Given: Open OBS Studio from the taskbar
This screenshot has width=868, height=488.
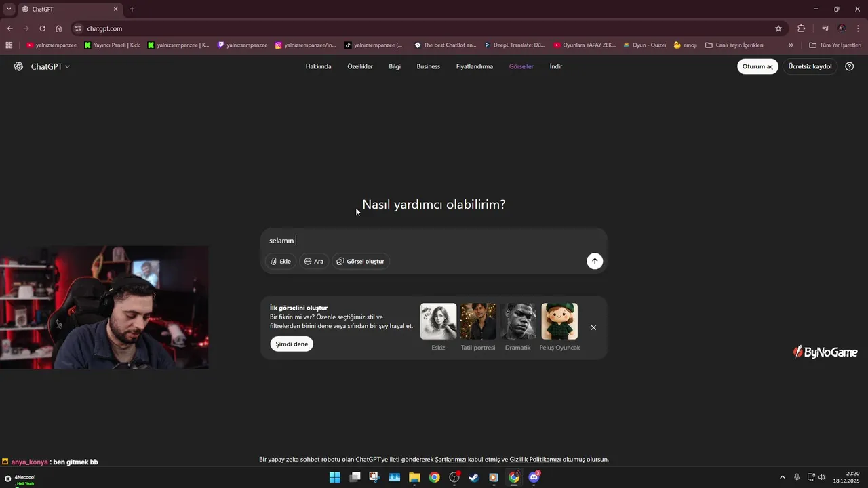Looking at the screenshot, I should [x=454, y=477].
